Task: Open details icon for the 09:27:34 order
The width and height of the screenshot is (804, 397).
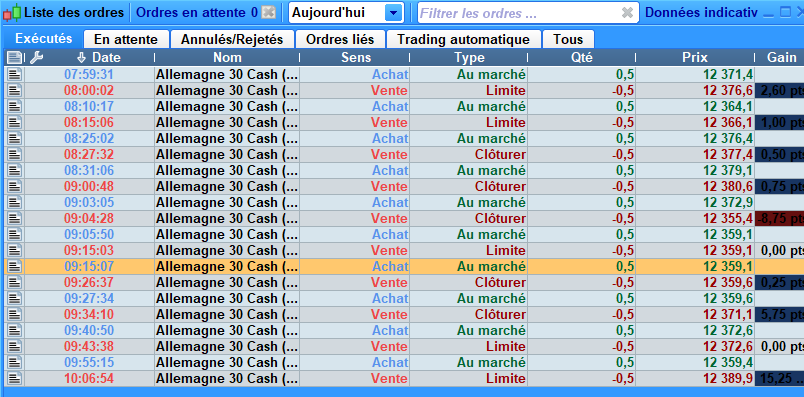Action: tap(15, 298)
